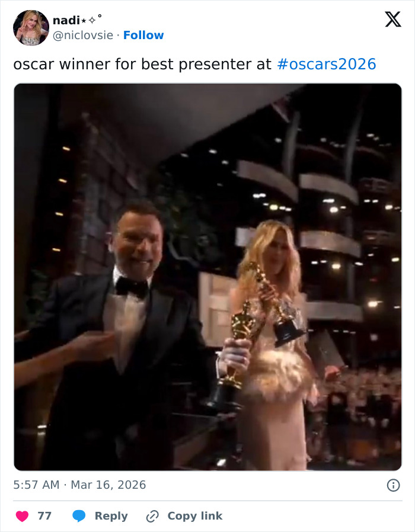Viewport: 415px width, 532px height.
Task: Click the timestamp 5:57 AM Mar 16, 2026
Action: [79, 484]
